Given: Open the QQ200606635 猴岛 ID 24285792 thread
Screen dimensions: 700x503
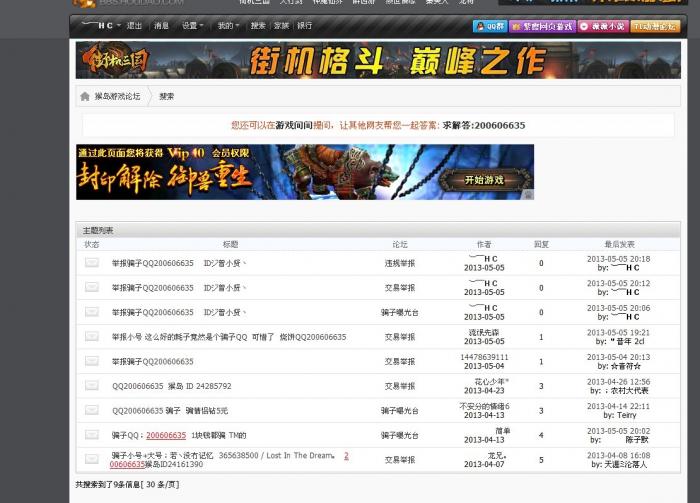Looking at the screenshot, I should tap(171, 386).
